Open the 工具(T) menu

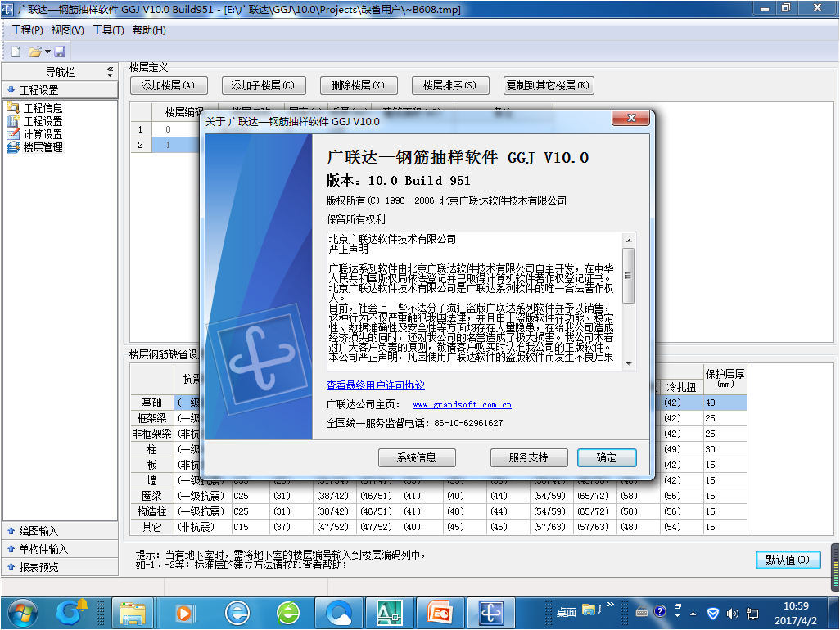(x=108, y=30)
